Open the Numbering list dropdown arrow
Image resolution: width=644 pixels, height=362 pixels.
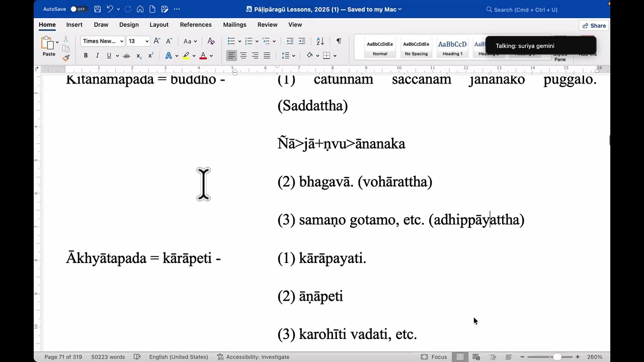257,41
